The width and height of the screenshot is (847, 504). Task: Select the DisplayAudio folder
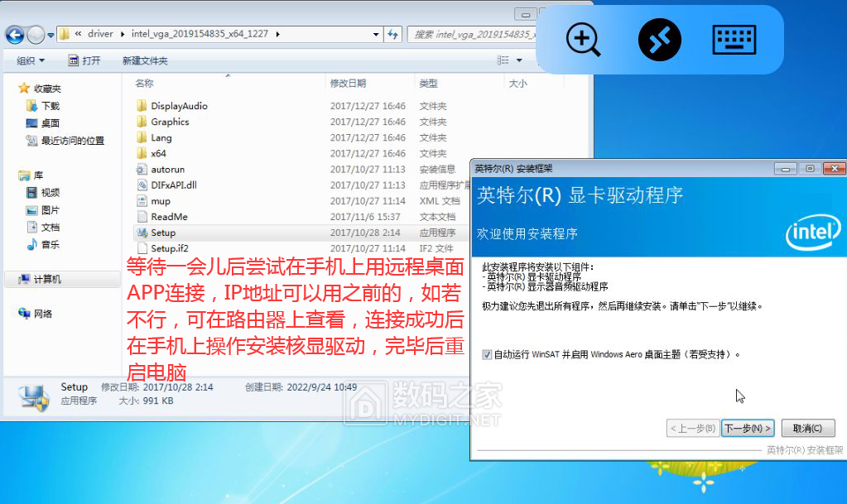[x=179, y=106]
